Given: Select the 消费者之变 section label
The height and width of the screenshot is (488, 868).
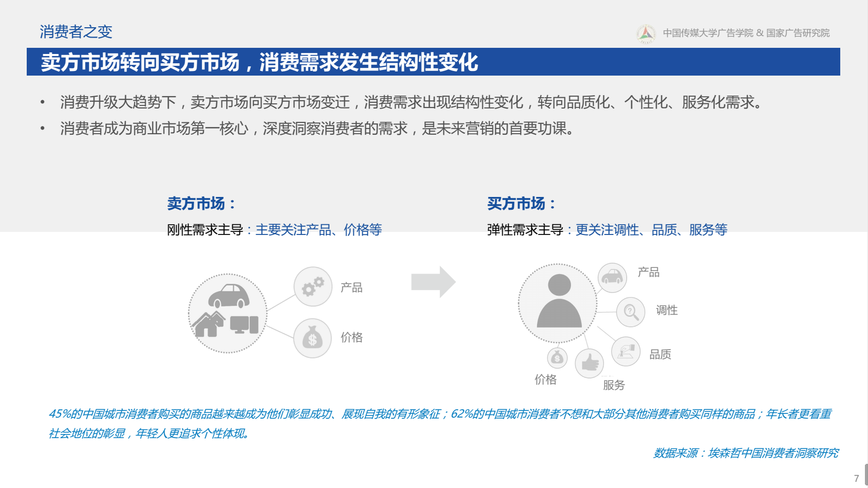Looking at the screenshot, I should click(76, 32).
